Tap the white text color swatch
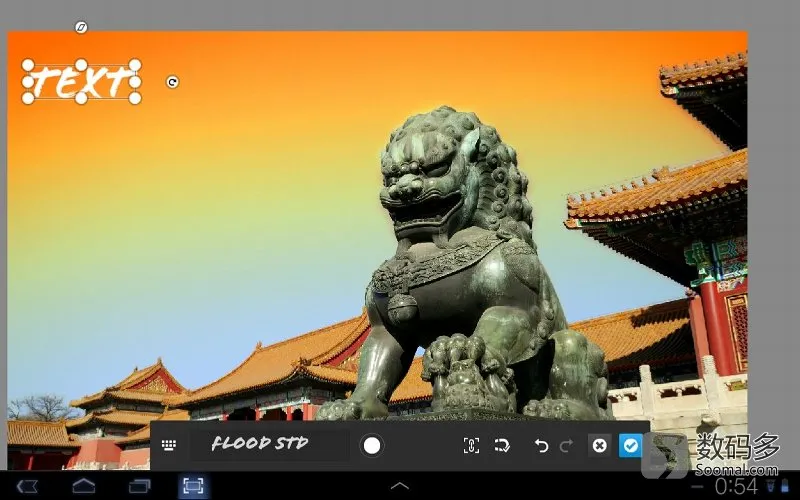Image resolution: width=800 pixels, height=500 pixels. (x=372, y=445)
